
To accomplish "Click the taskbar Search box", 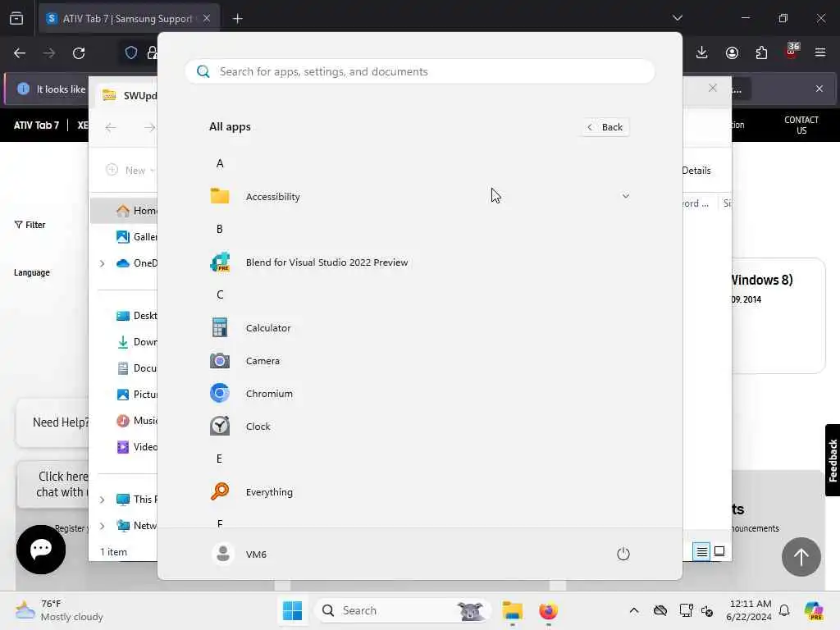I will pyautogui.click(x=403, y=610).
